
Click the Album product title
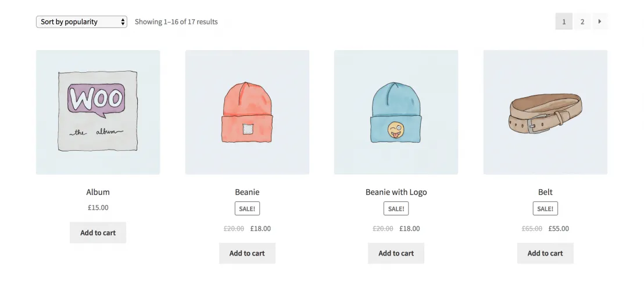98,192
